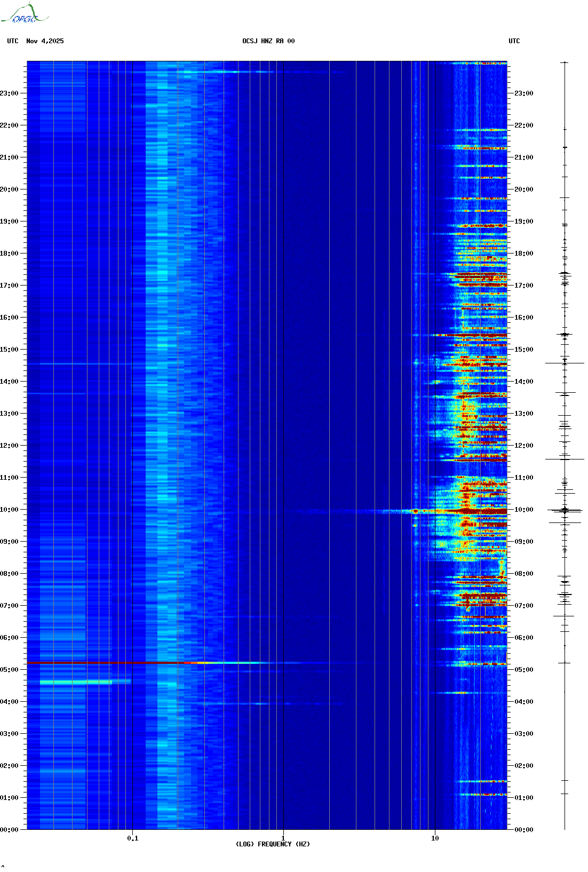Click the largest seismogram spike near 10:00
The width and height of the screenshot is (588, 872).
point(565,510)
